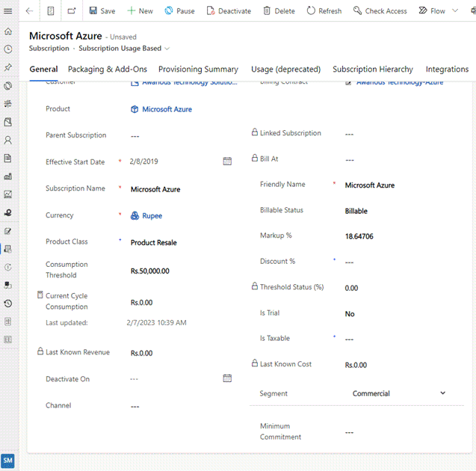Open the Microsoft Azure product link

tap(167, 109)
